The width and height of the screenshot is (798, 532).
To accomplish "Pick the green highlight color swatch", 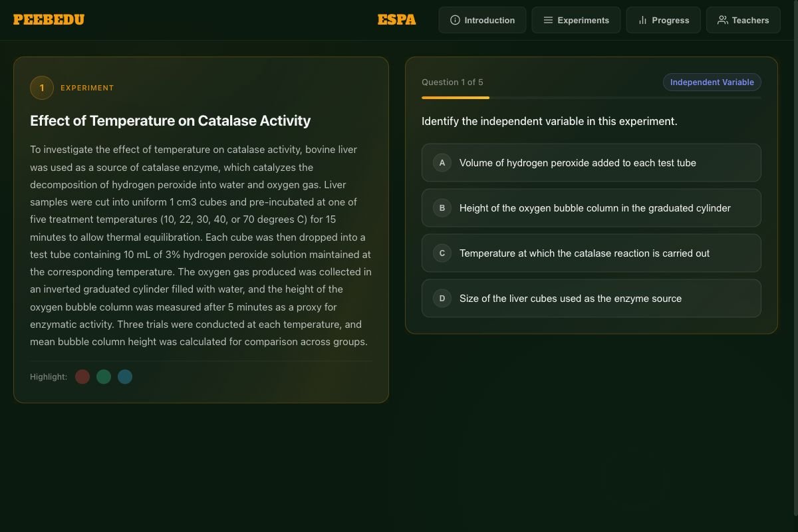I will [x=104, y=376].
